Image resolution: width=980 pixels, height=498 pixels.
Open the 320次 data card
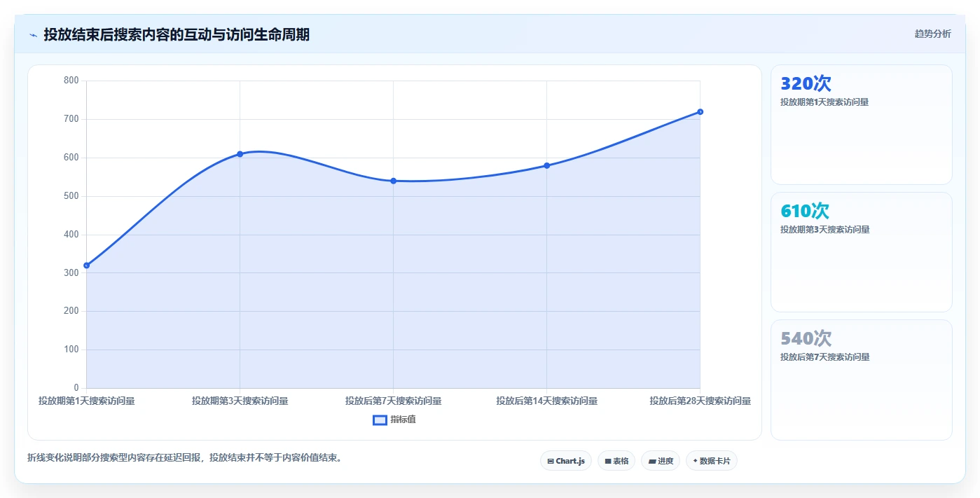point(862,125)
